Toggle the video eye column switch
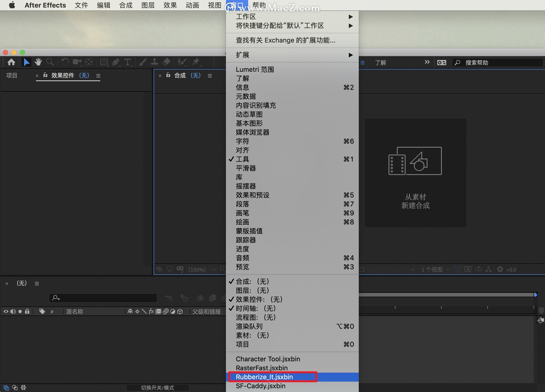The height and width of the screenshot is (392, 545). [x=6, y=311]
